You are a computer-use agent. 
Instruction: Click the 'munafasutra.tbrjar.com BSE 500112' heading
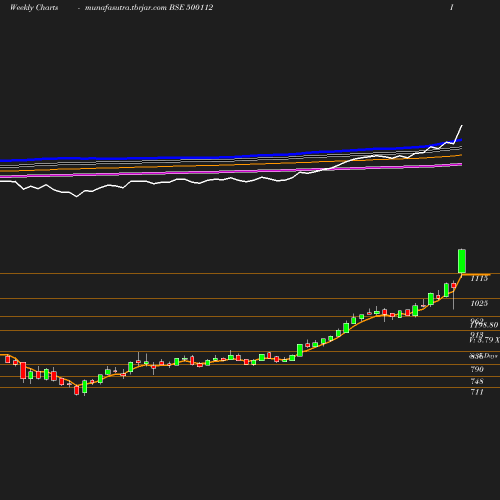[149, 8]
